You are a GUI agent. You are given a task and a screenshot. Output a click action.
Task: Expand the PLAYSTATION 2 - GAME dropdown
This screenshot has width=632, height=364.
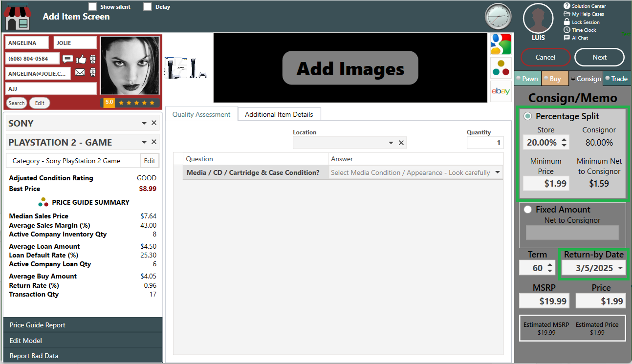tap(144, 142)
